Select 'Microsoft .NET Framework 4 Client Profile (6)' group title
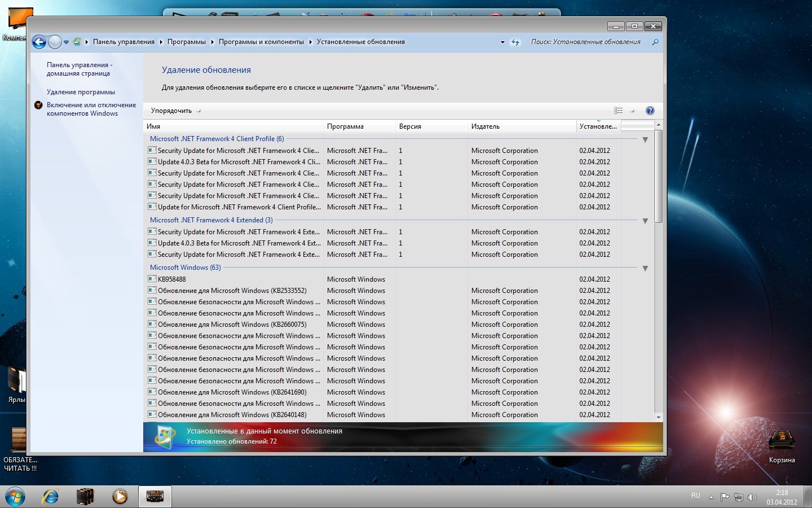Image resolution: width=812 pixels, height=508 pixels. (x=217, y=139)
